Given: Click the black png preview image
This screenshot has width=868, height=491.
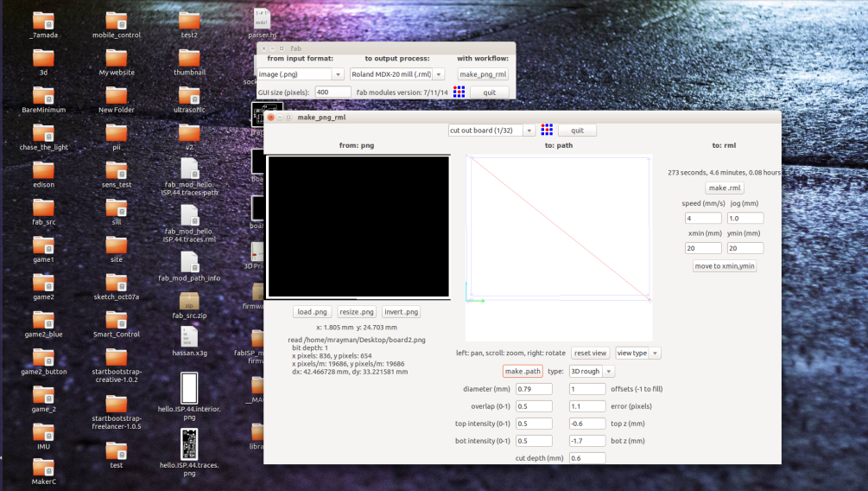Looking at the screenshot, I should click(x=358, y=226).
